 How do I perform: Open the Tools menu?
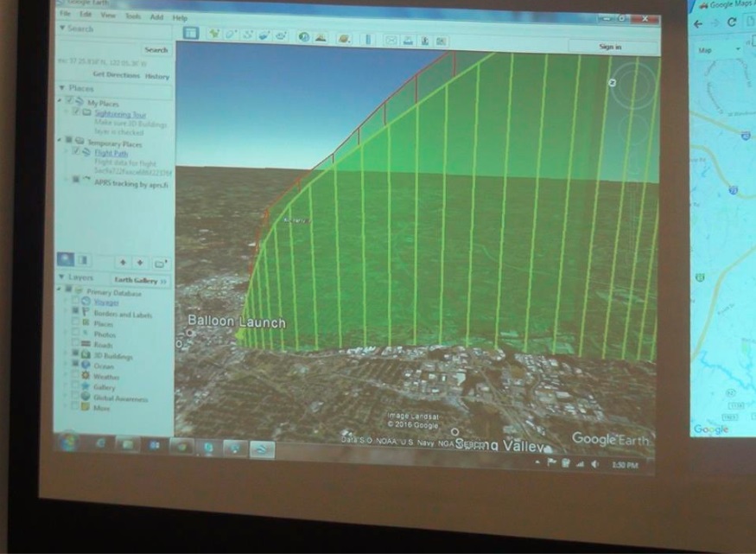[132, 16]
